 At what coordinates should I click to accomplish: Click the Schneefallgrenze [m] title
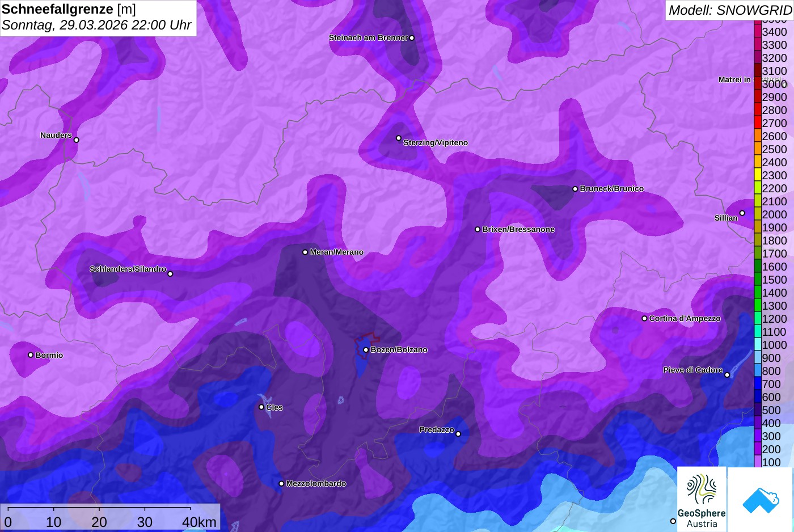pos(69,9)
